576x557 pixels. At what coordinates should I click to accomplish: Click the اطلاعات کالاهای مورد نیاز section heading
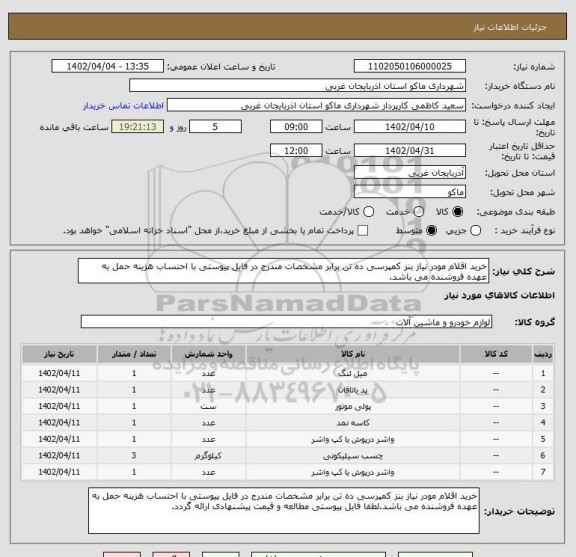point(499,295)
